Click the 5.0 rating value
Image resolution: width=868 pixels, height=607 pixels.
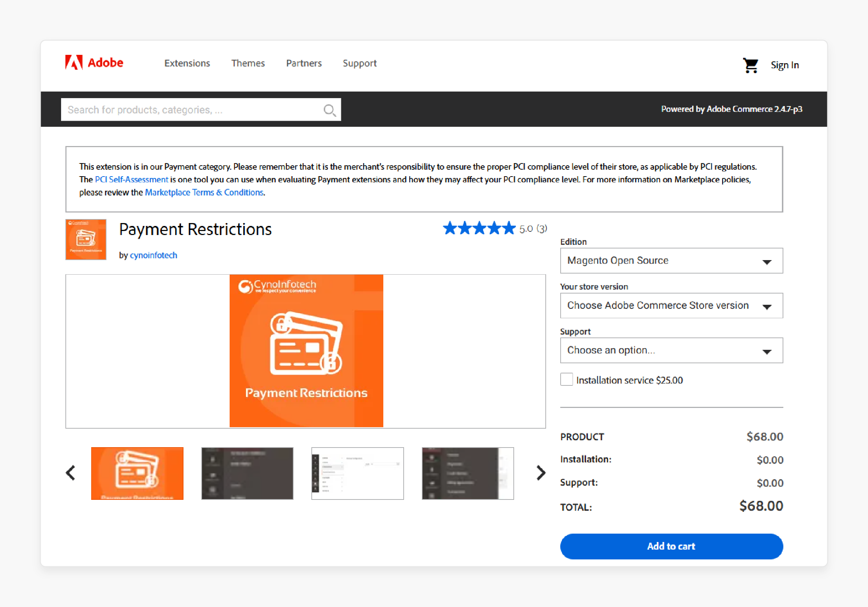pos(526,228)
